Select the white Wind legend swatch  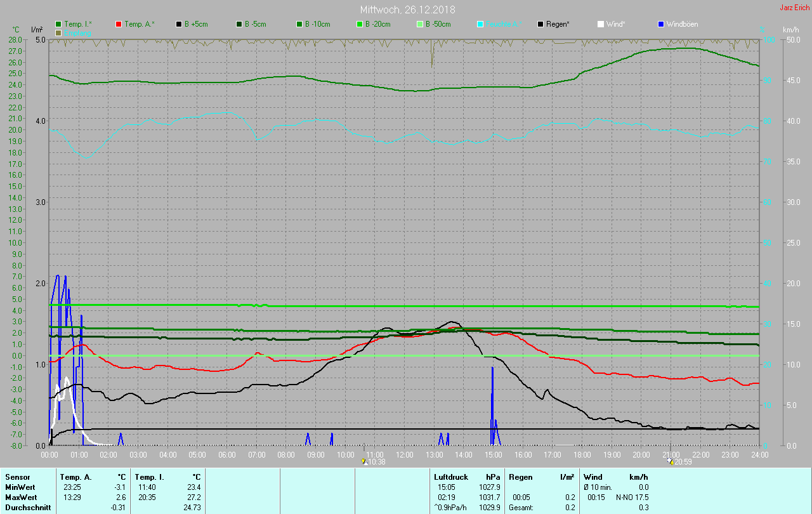pos(601,24)
